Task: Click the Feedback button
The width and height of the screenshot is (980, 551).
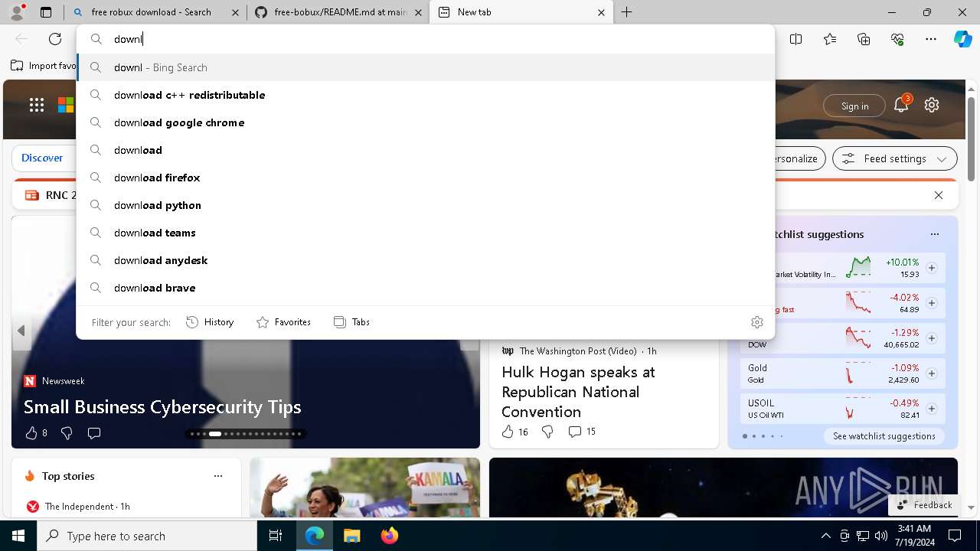Action: 925,505
